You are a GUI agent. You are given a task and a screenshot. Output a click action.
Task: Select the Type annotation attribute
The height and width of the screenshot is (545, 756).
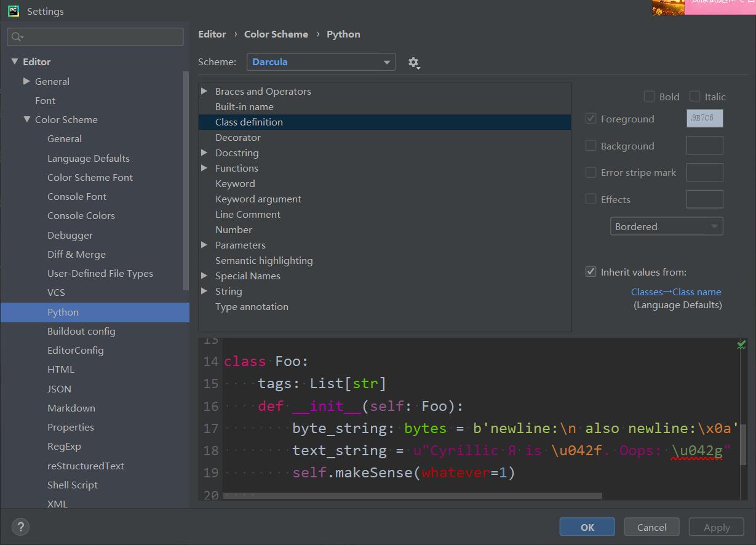[x=252, y=306]
